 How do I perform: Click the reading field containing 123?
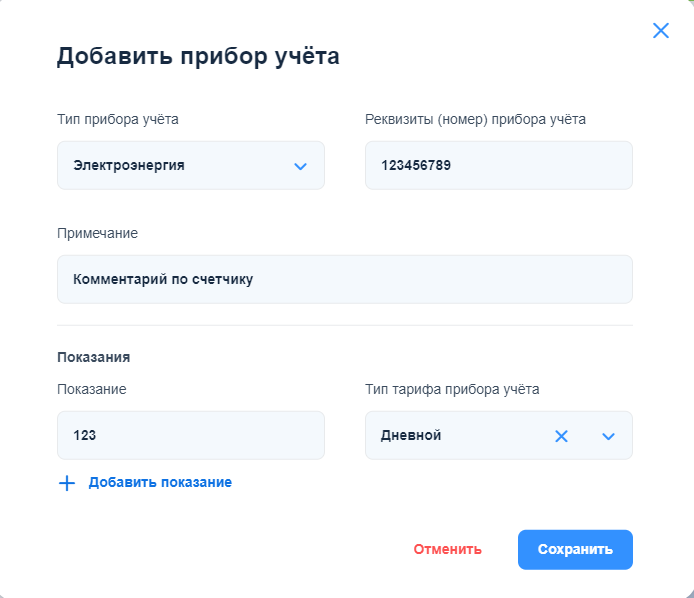click(x=190, y=436)
